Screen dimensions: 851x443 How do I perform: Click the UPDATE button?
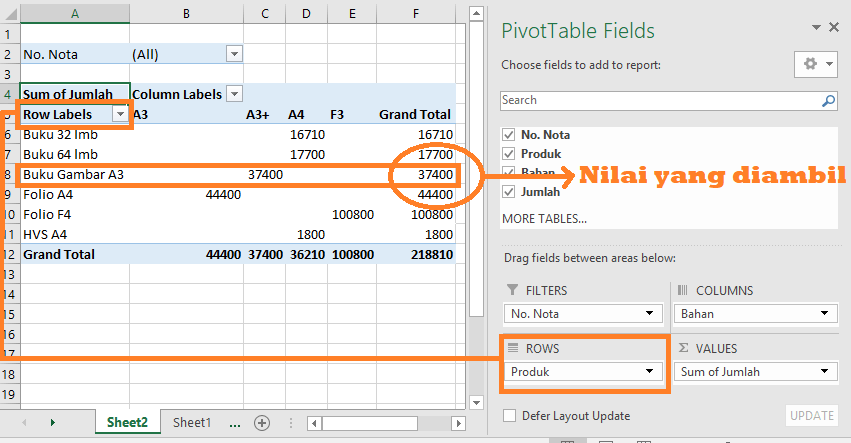811,416
